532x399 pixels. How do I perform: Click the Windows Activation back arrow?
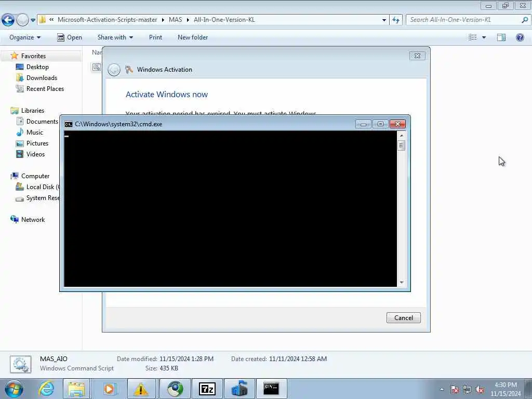click(x=114, y=70)
